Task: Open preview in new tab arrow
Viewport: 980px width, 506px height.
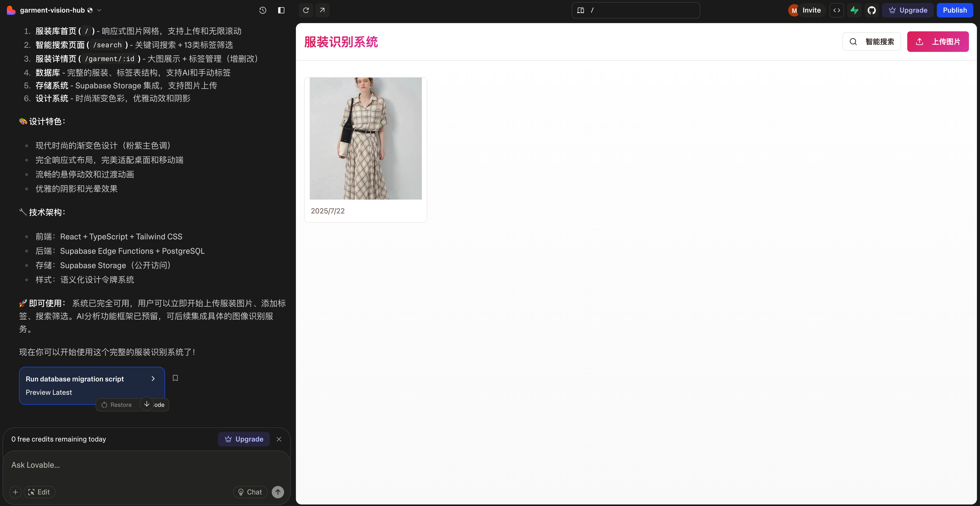Action: 322,10
